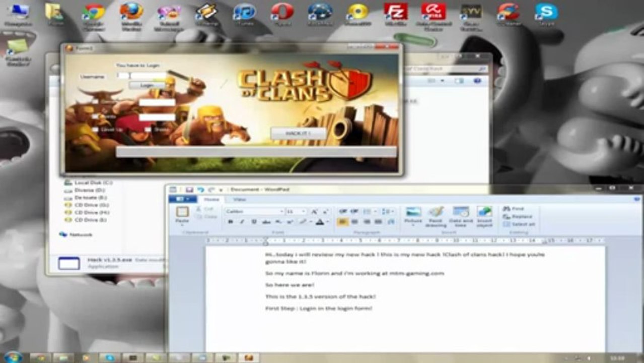The image size is (644, 363).
Task: Insert Date and time in WordPad
Action: (461, 216)
